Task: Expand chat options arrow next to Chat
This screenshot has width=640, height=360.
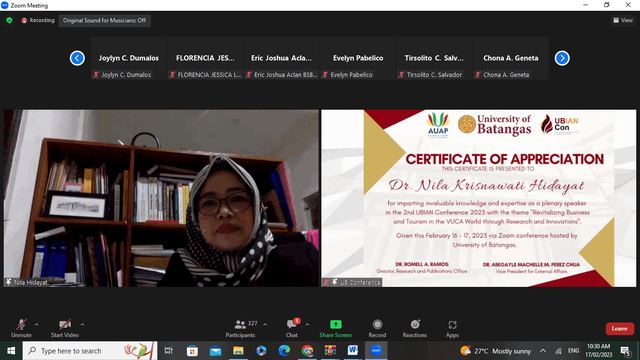Action: click(x=307, y=324)
